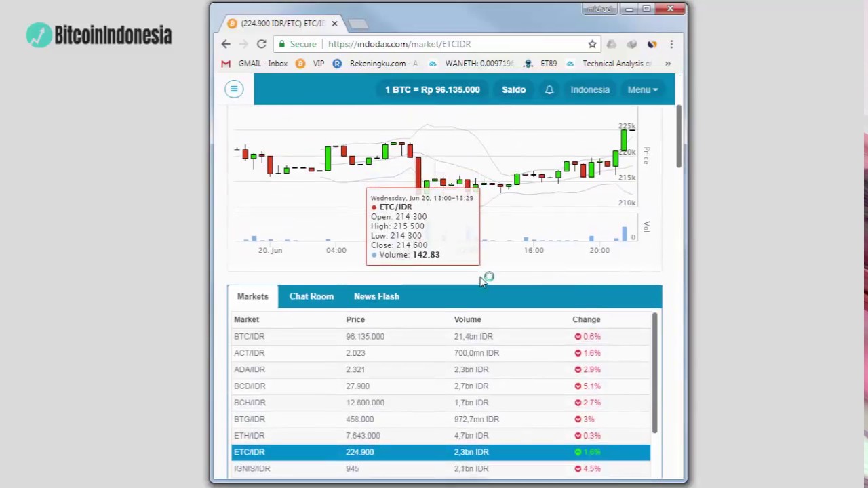The height and width of the screenshot is (488, 868).
Task: Open Technical Analysis bookmark
Action: [x=609, y=64]
